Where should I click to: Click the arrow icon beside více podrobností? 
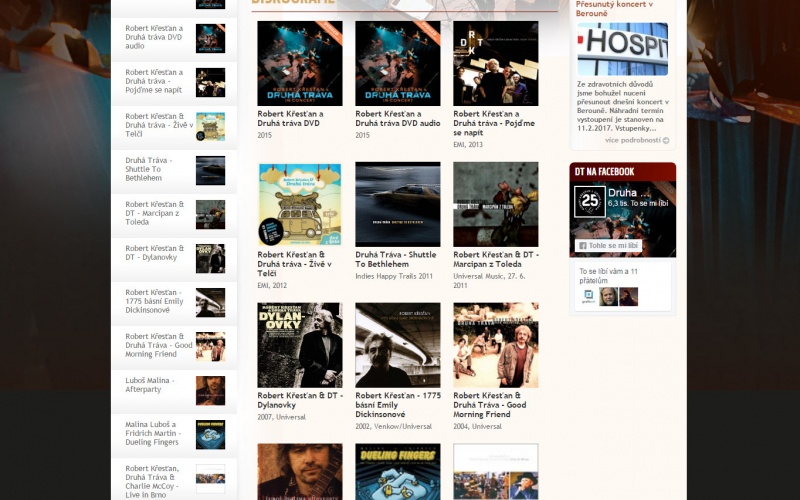pos(666,140)
